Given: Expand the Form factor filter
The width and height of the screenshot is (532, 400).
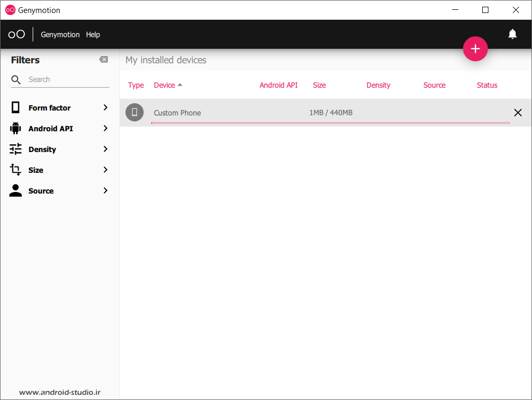Looking at the screenshot, I should (x=105, y=107).
